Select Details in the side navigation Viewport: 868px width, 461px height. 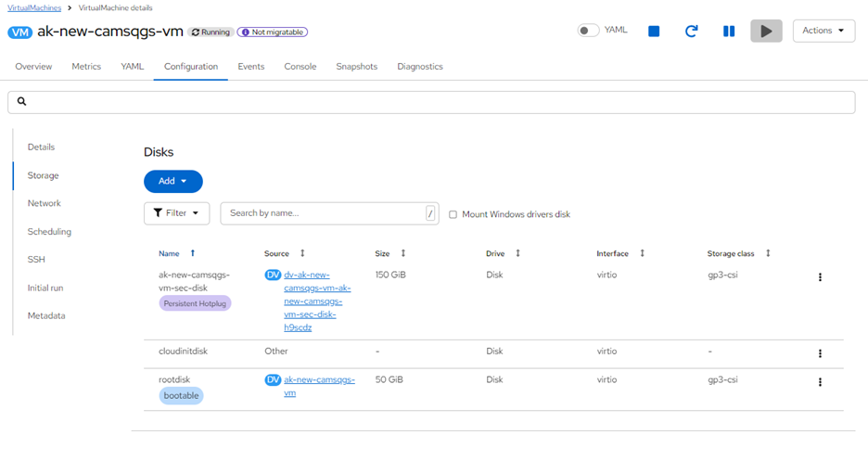pyautogui.click(x=41, y=147)
